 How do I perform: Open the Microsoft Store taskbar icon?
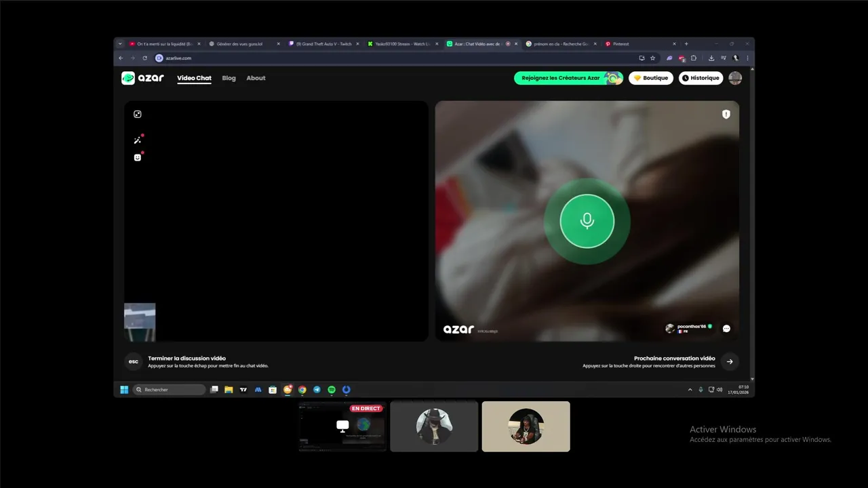[x=273, y=390]
